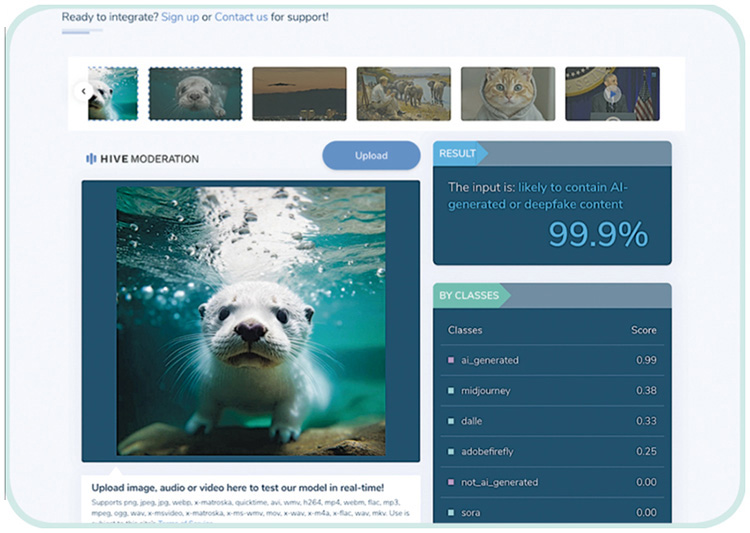Choose the highlighted seal pup sample thumbnail
Image resolution: width=750 pixels, height=533 pixels.
195,94
